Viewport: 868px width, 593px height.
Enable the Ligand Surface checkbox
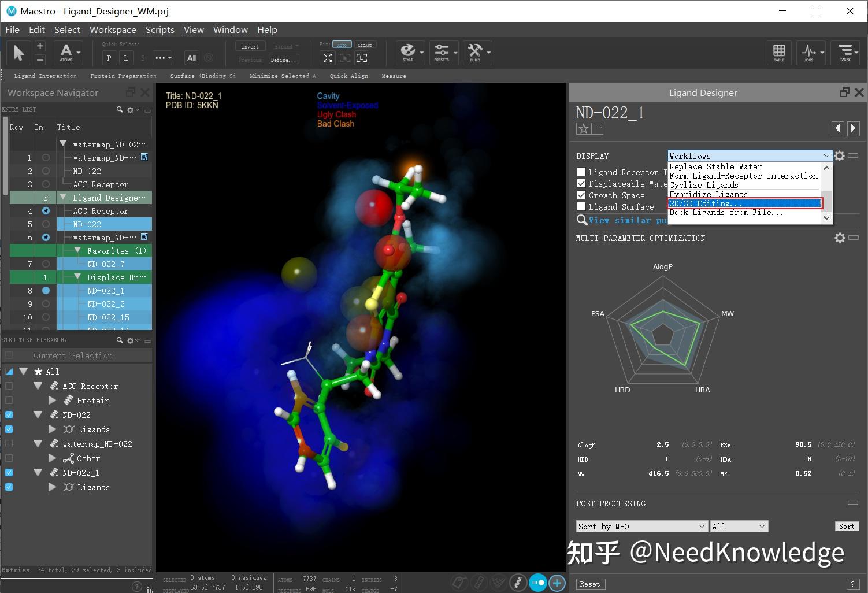[x=581, y=206]
